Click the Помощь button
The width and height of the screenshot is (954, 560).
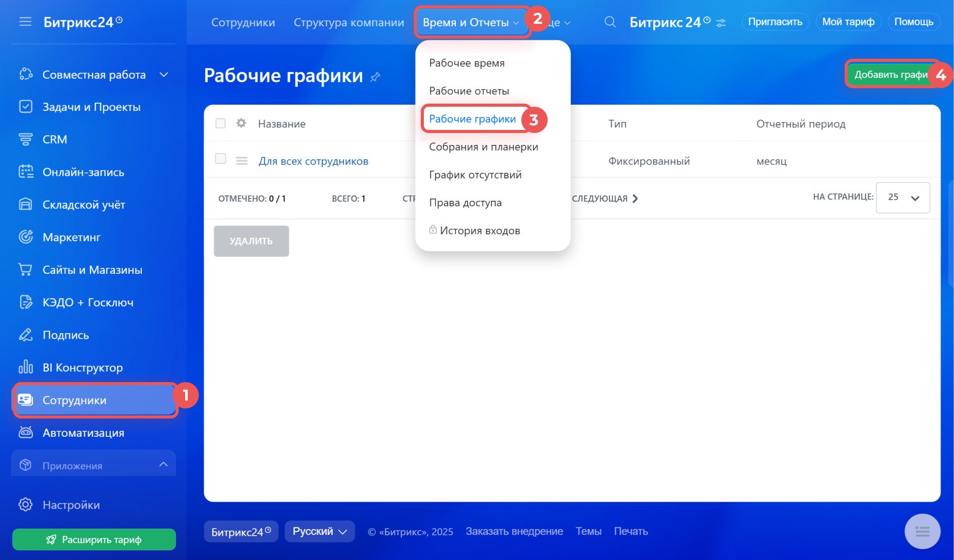[914, 22]
